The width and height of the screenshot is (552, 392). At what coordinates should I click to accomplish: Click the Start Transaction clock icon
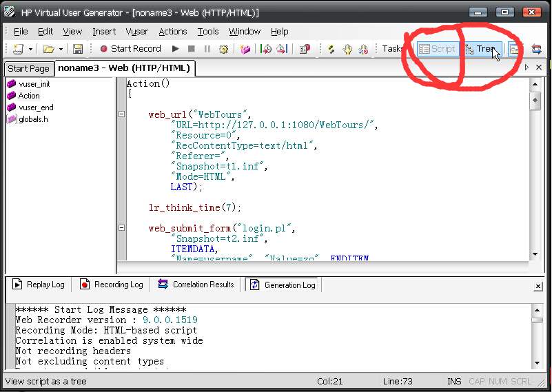[266, 48]
